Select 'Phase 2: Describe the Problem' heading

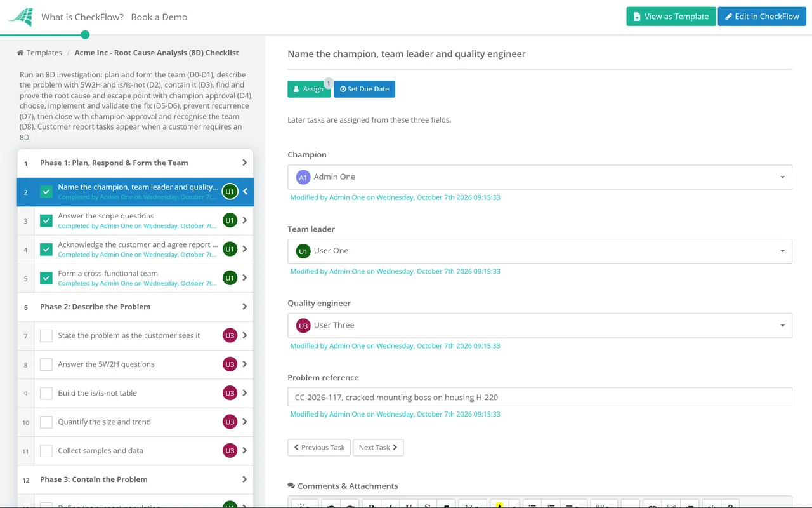[x=95, y=307]
